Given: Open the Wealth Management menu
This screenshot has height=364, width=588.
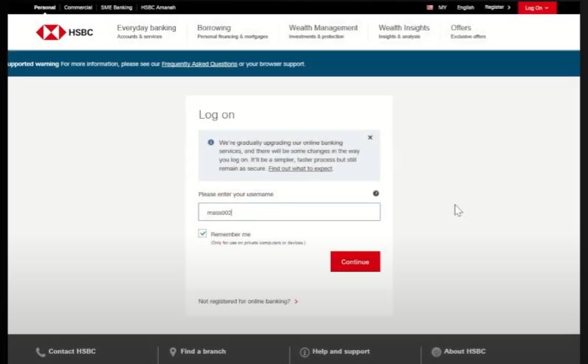Looking at the screenshot, I should point(323,31).
